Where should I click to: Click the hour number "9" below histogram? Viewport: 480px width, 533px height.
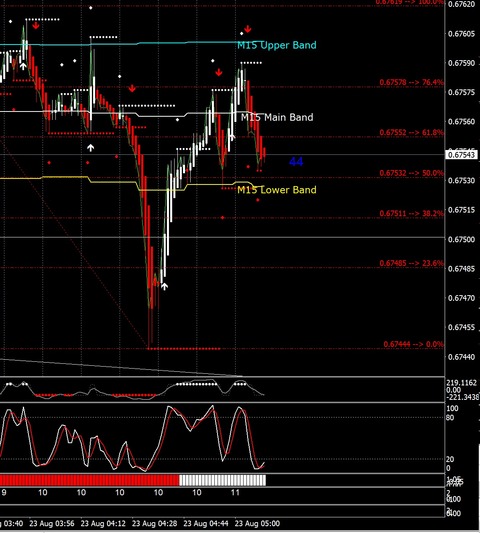pos(4,493)
